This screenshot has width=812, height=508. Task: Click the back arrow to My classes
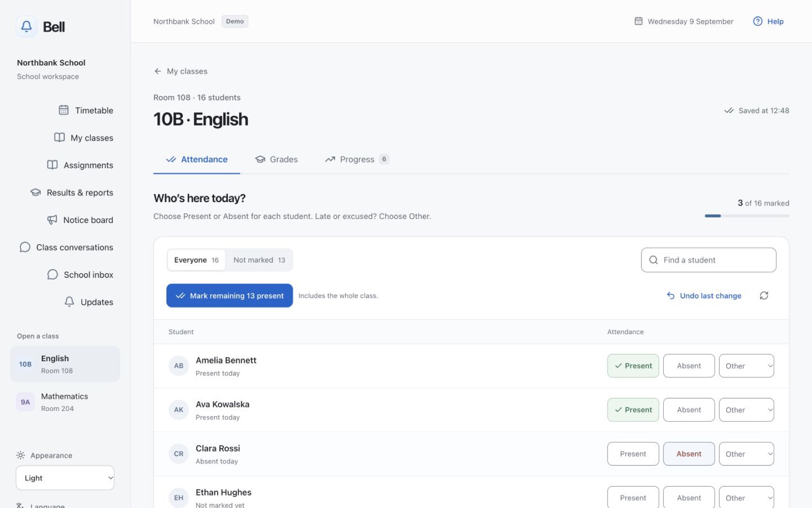(x=158, y=71)
